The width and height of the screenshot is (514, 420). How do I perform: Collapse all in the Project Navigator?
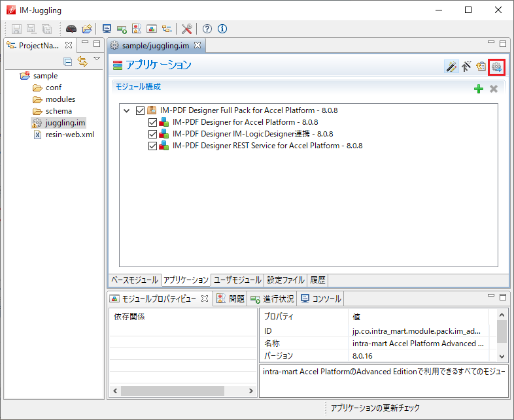(68, 61)
